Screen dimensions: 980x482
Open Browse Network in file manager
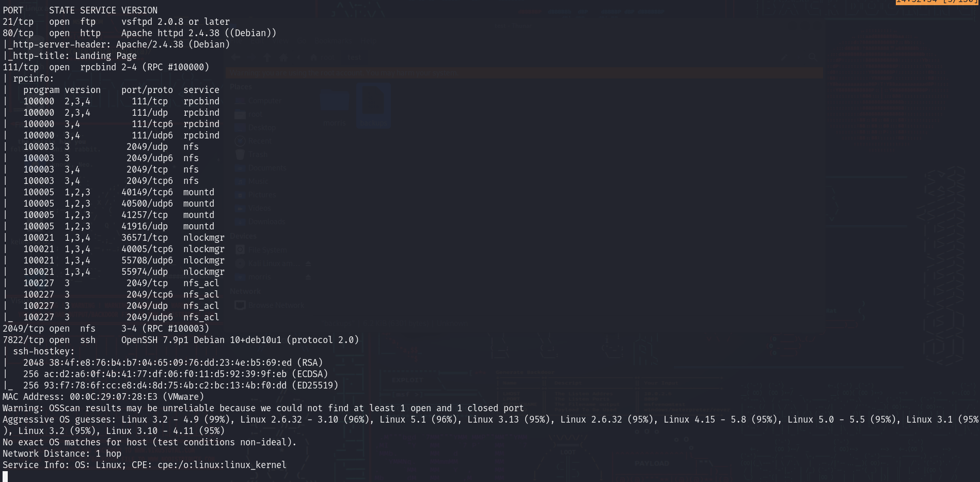[x=270, y=305]
